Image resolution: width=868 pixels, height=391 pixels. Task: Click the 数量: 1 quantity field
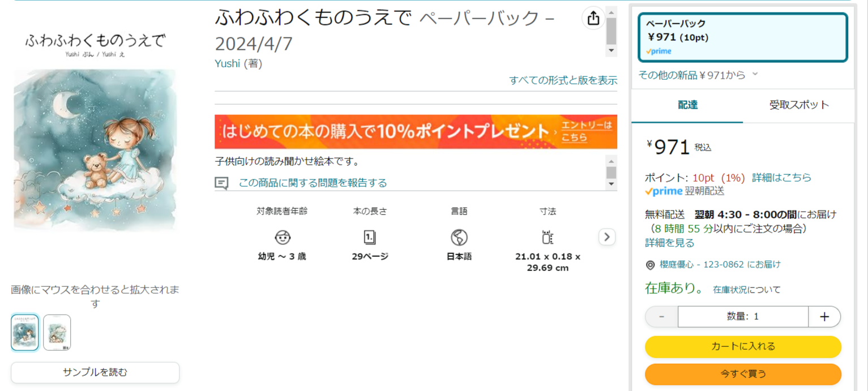[x=743, y=317]
